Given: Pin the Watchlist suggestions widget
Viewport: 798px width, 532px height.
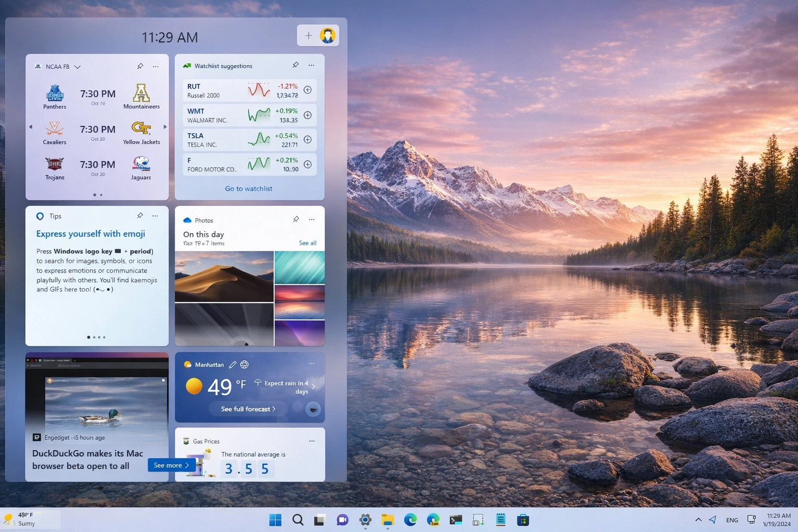Looking at the screenshot, I should 296,65.
